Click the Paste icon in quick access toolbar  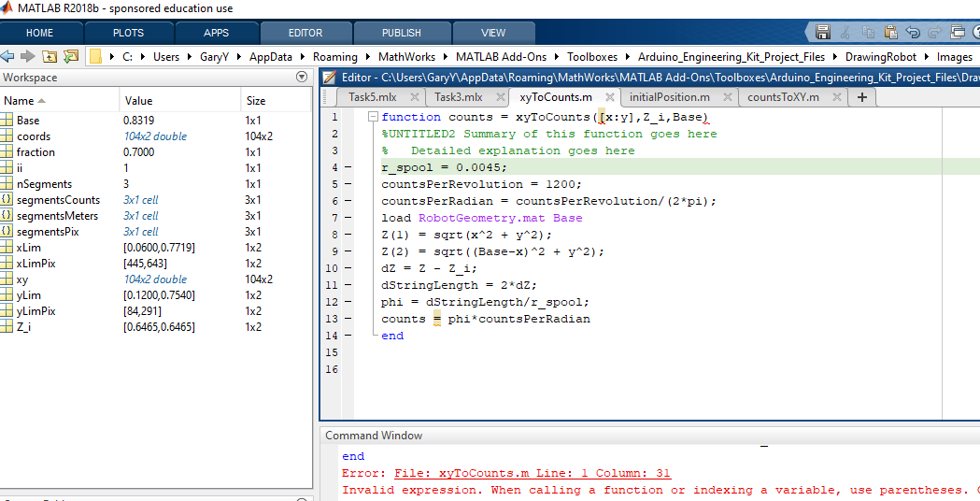point(890,33)
